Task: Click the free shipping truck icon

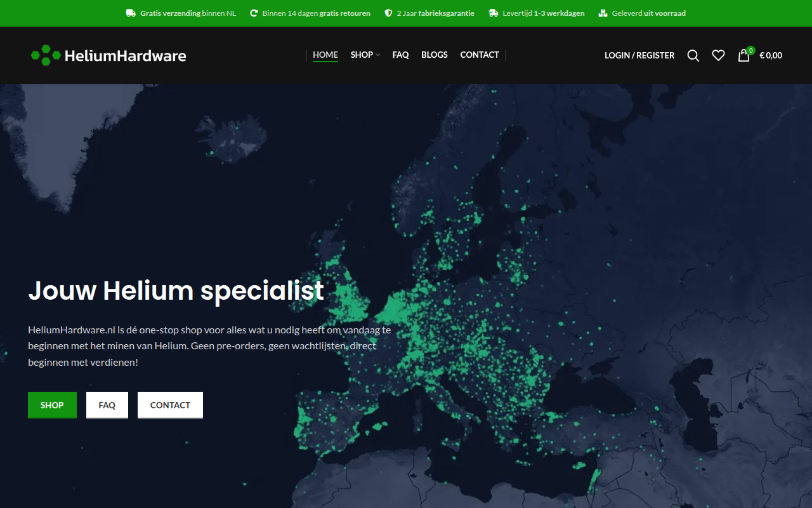Action: pyautogui.click(x=131, y=13)
